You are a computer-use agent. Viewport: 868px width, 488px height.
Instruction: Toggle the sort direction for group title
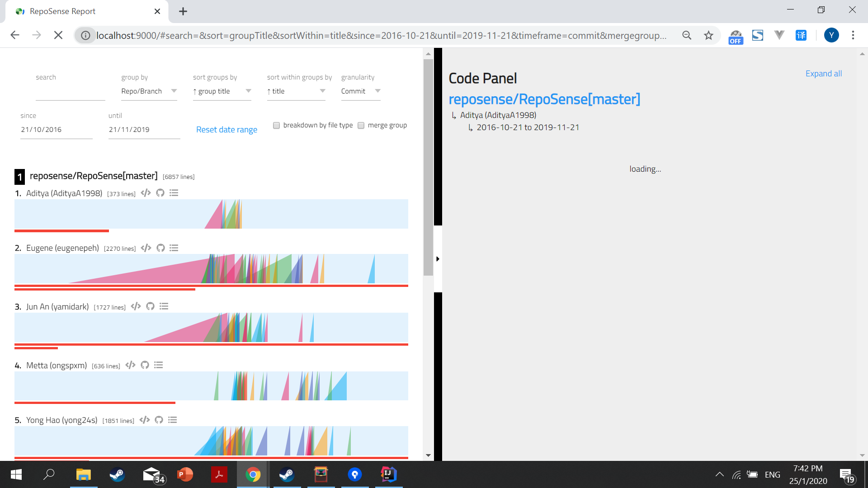click(195, 91)
